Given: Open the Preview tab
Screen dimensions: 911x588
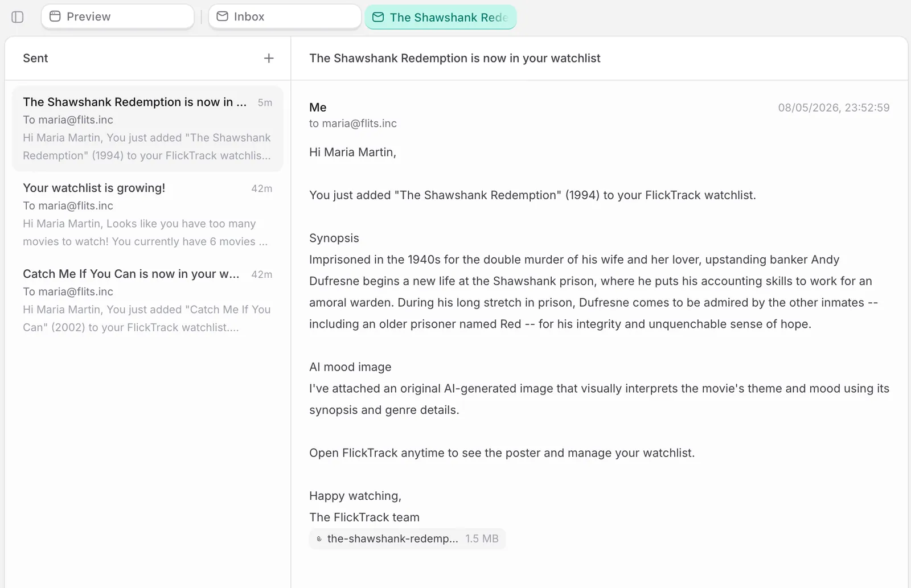Looking at the screenshot, I should tap(118, 17).
